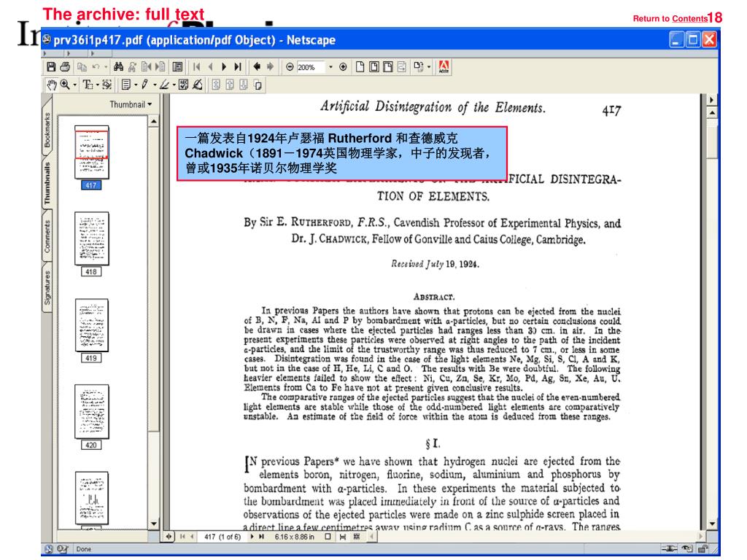Select Continuous page layout in status bar
Image resolution: width=747 pixels, height=560 pixels.
click(x=343, y=537)
